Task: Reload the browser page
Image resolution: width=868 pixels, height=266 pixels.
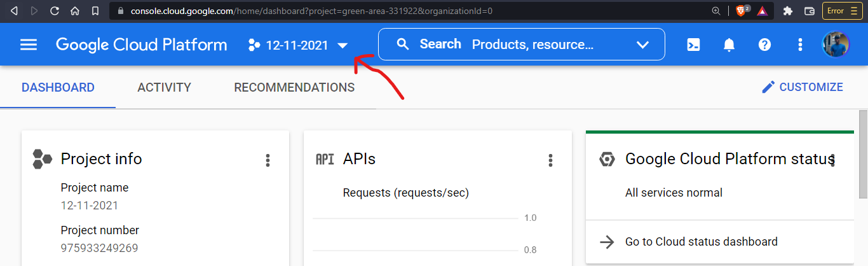Action: (x=55, y=11)
